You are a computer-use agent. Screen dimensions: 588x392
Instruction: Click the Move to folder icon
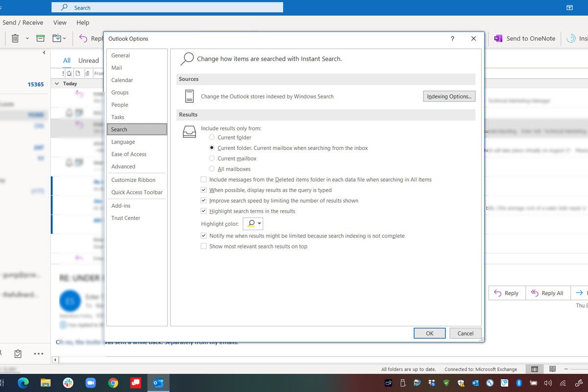point(57,38)
